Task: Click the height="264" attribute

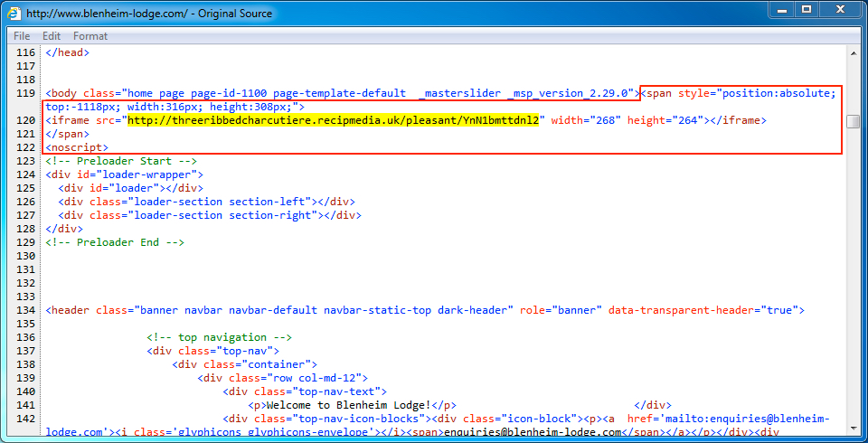Action: click(665, 120)
